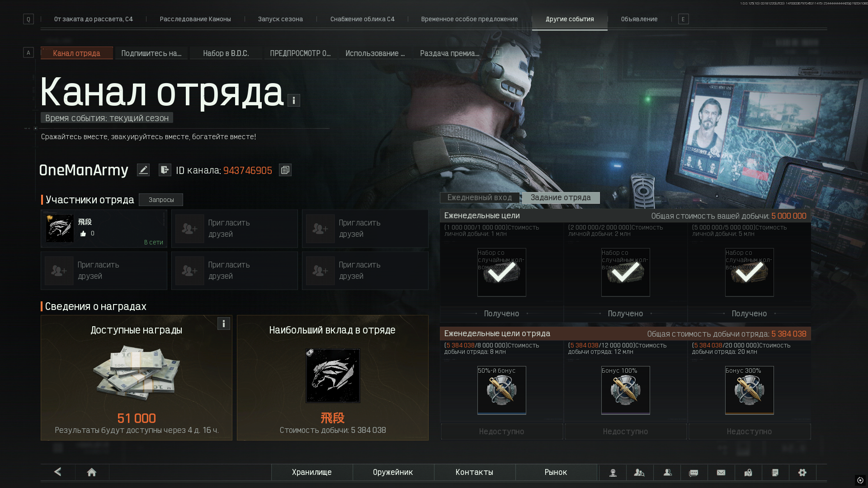This screenshot has width=868, height=488.
Task: Open the mail envelope icon
Action: click(x=721, y=472)
